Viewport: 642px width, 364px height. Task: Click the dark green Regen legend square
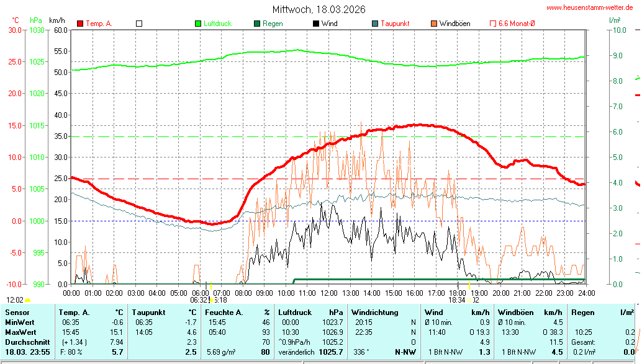pyautogui.click(x=257, y=24)
